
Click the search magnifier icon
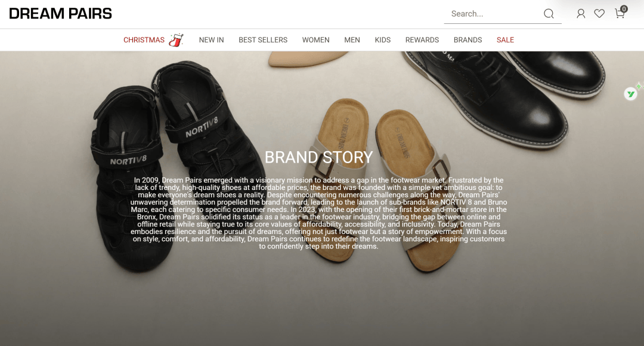(x=549, y=14)
